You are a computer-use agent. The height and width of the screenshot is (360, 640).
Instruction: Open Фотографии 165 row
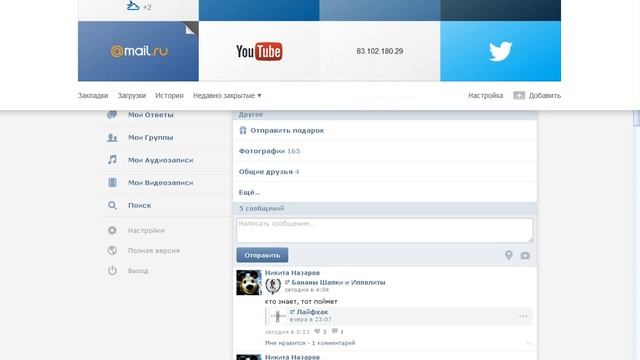(x=385, y=151)
